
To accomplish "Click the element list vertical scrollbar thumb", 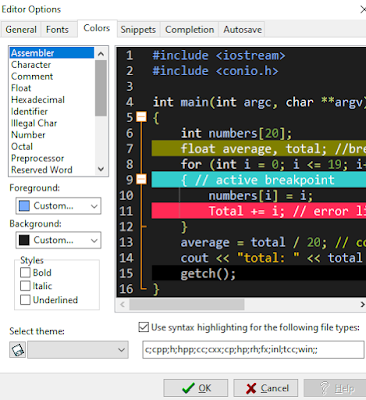I will point(101,88).
